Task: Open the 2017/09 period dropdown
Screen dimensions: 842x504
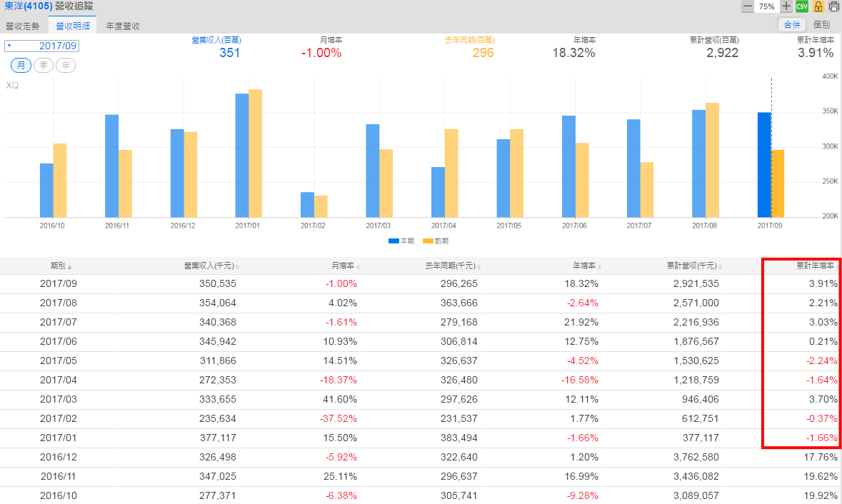Action: pos(42,46)
